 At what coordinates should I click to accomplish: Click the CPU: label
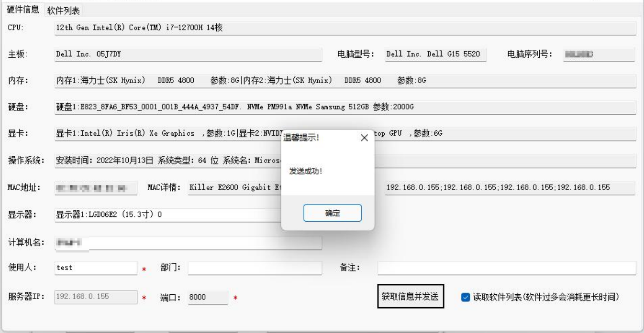(x=16, y=28)
